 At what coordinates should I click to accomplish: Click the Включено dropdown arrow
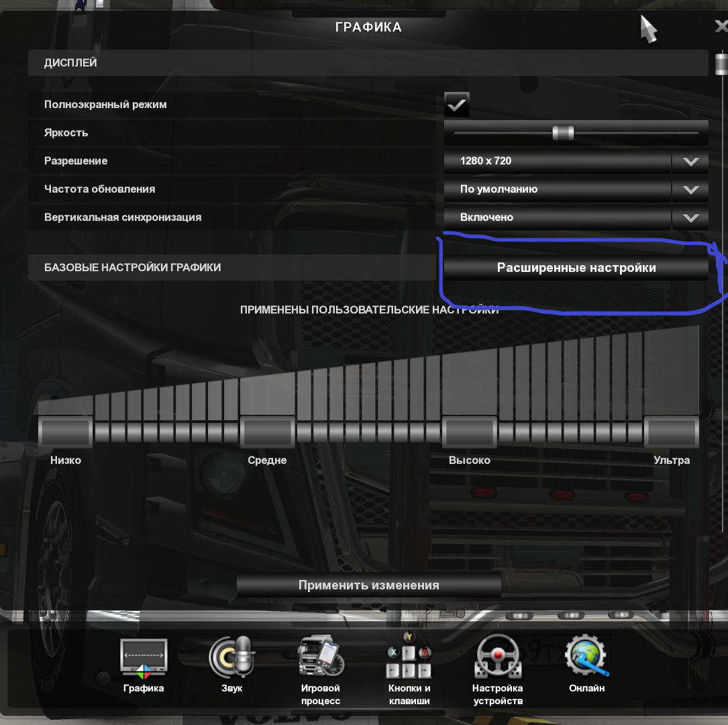click(691, 218)
